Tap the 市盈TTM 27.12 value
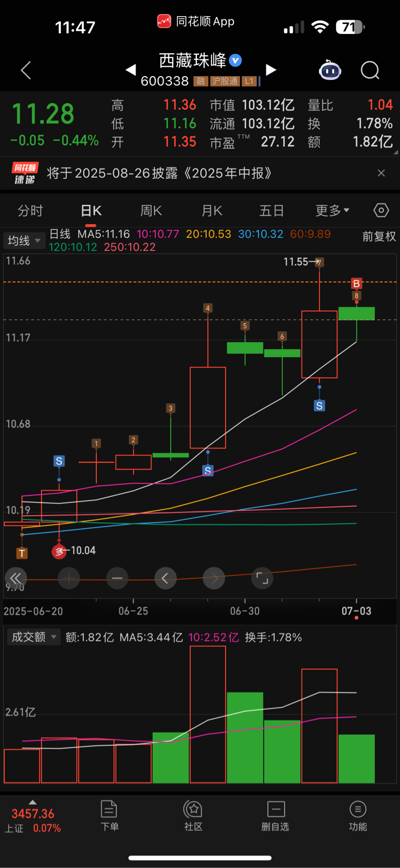Image resolution: width=400 pixels, height=868 pixels. coord(278,142)
